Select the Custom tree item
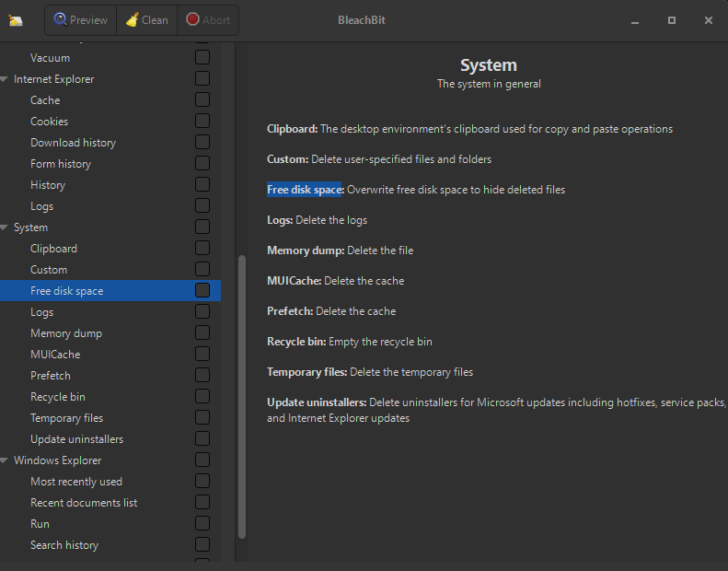The width and height of the screenshot is (728, 571). (49, 270)
